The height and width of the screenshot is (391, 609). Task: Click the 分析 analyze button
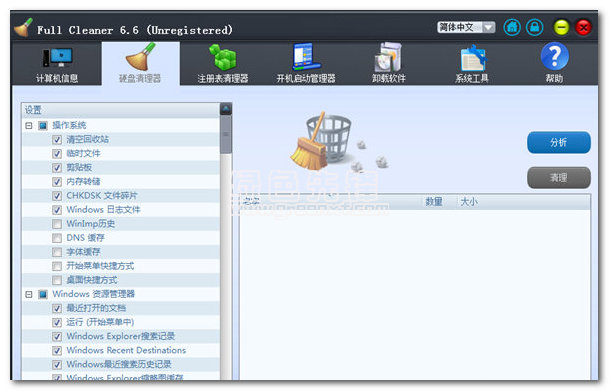559,142
